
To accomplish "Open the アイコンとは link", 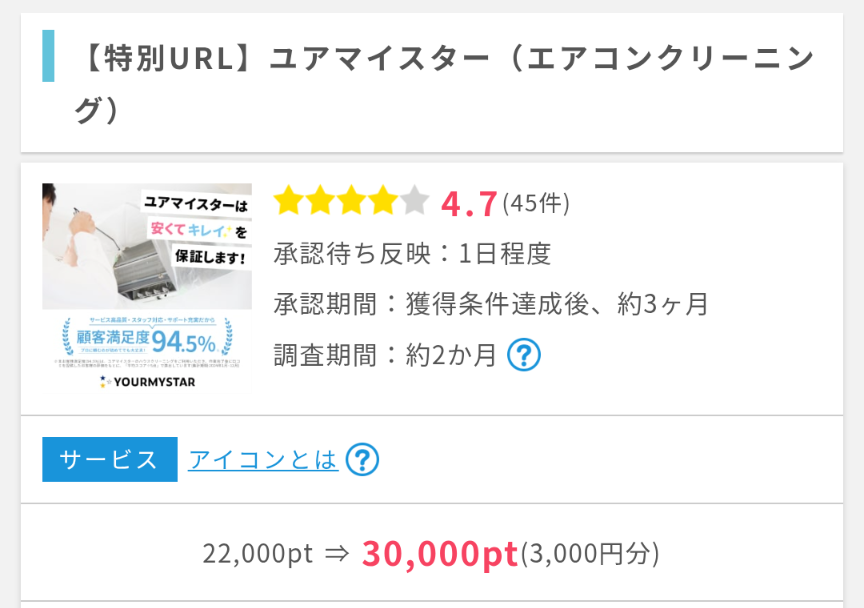I will click(x=263, y=460).
